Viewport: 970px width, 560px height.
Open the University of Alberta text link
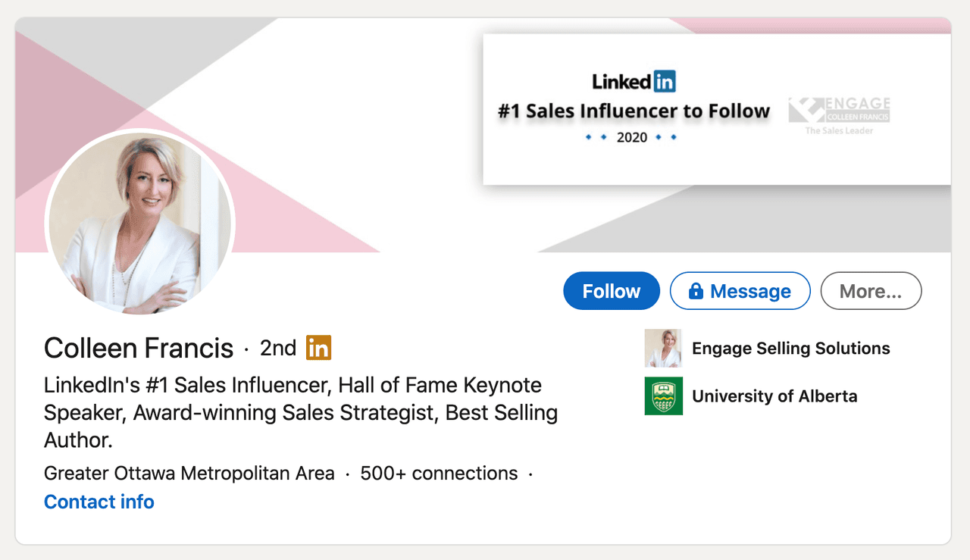(774, 396)
